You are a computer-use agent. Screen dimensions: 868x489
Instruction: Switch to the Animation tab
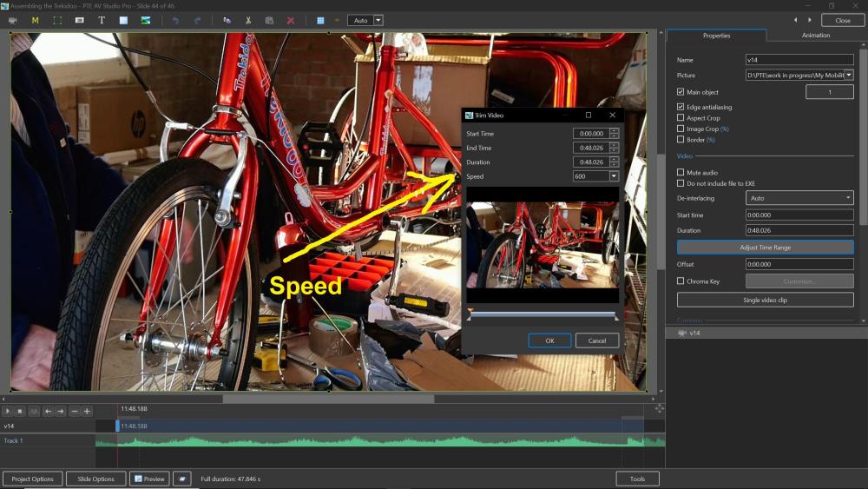816,36
